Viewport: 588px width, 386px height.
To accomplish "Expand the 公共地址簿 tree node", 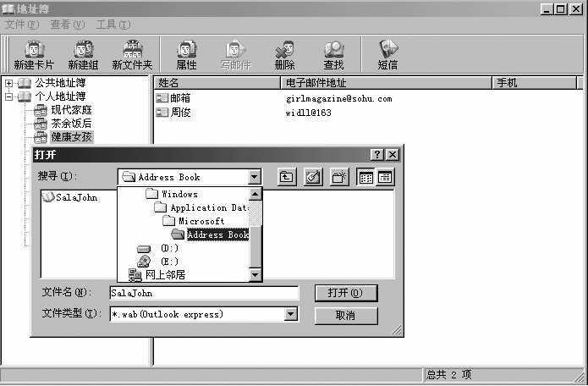I will [9, 83].
